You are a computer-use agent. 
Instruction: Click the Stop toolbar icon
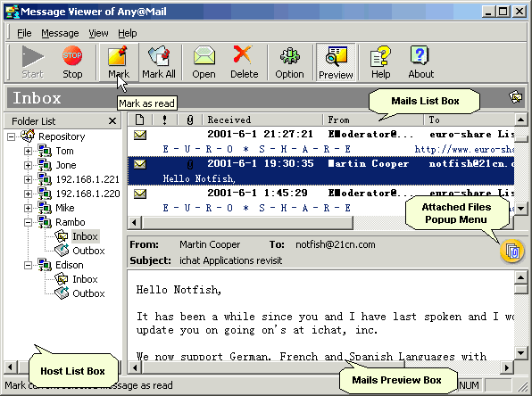pyautogui.click(x=72, y=62)
